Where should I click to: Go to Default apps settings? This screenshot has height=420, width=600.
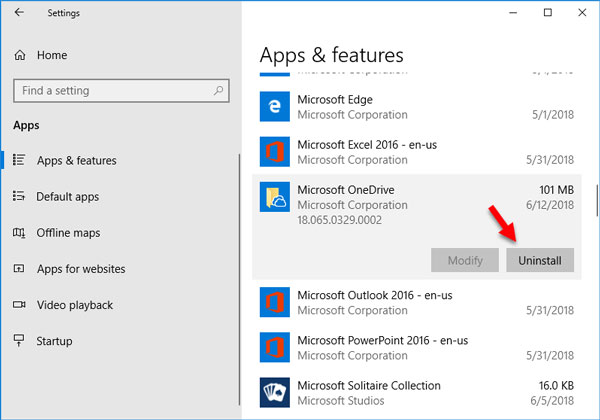click(x=68, y=197)
